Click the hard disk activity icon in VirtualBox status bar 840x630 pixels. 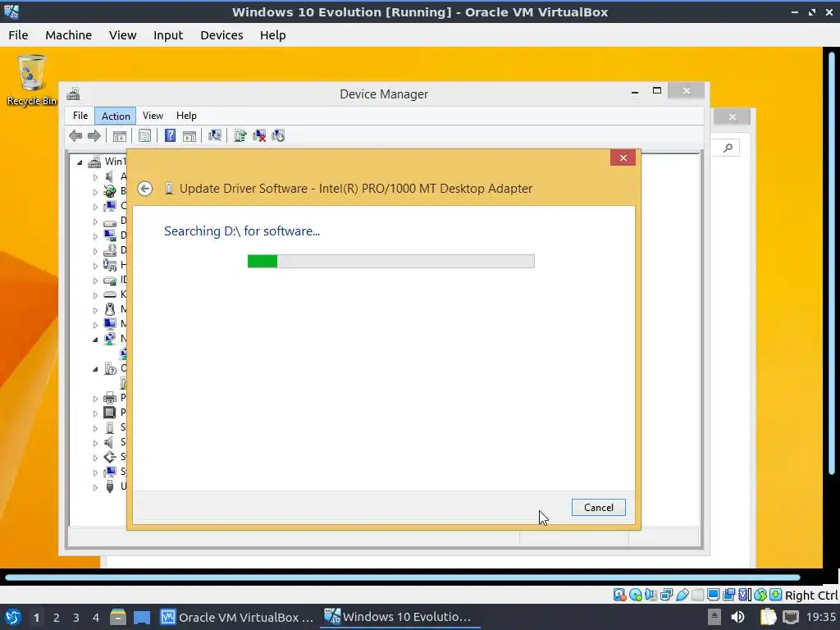point(620,595)
